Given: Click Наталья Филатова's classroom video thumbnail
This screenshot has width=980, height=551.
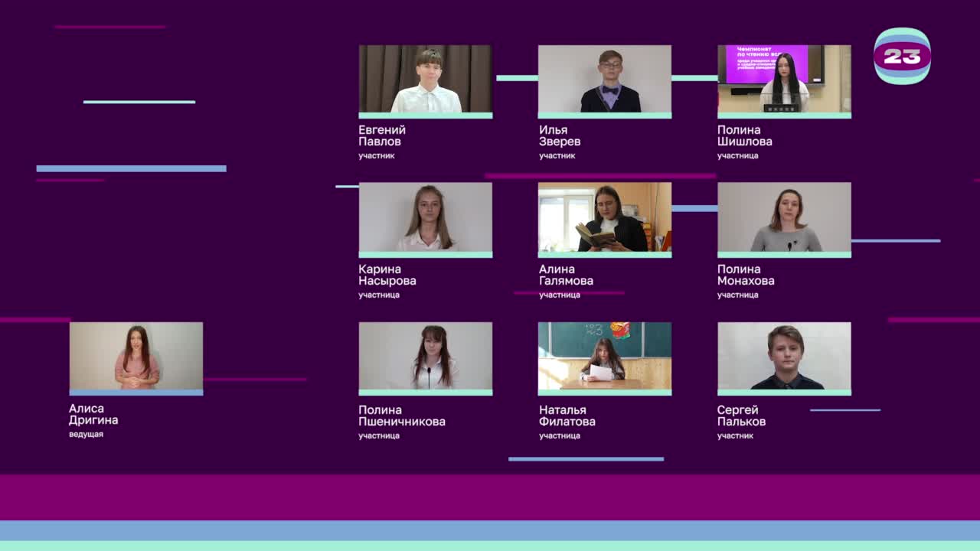Looking at the screenshot, I should pyautogui.click(x=605, y=357).
